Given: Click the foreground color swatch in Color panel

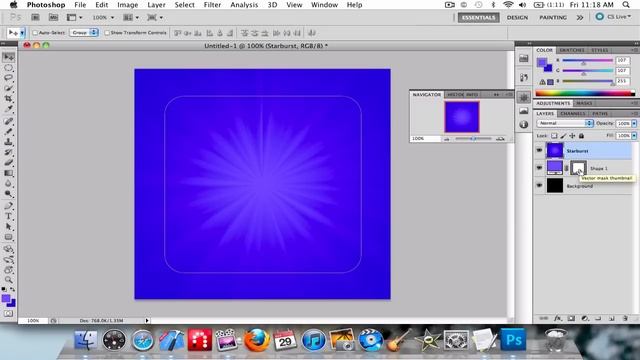Looking at the screenshot, I should coord(542,63).
